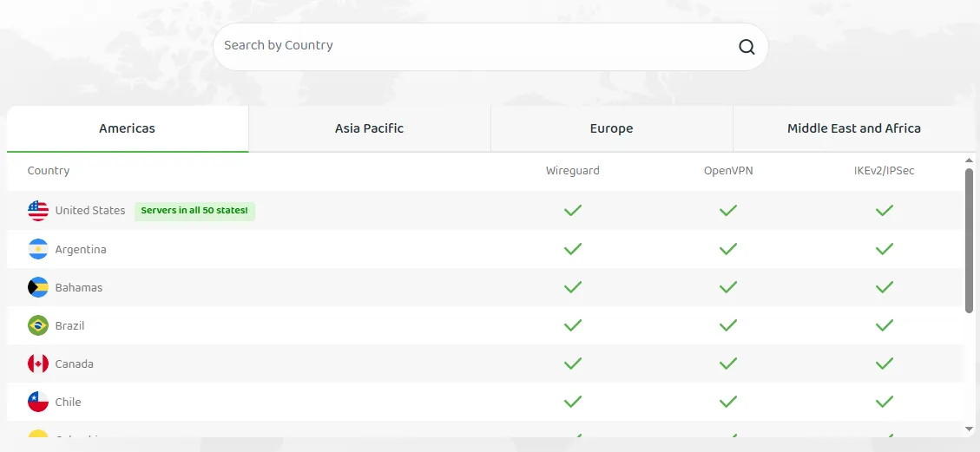Screen dimensions: 980x452
Task: Click the Wireguard column header
Action: pyautogui.click(x=573, y=170)
